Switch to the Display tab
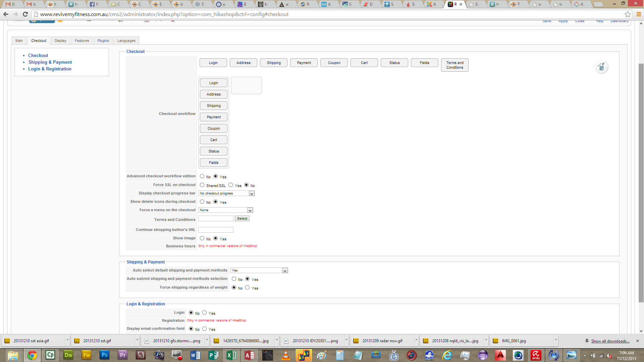644x362 pixels. click(60, 41)
